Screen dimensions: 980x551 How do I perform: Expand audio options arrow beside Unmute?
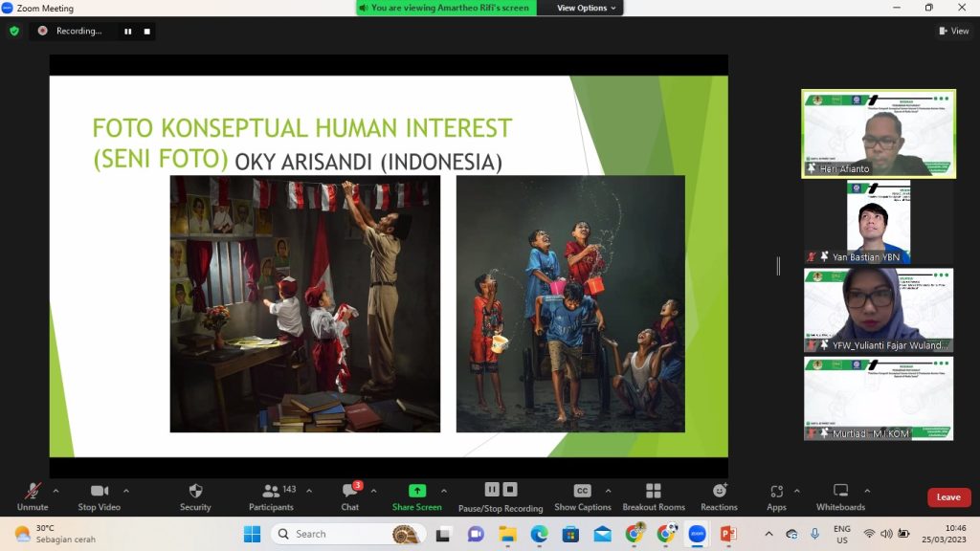point(56,491)
